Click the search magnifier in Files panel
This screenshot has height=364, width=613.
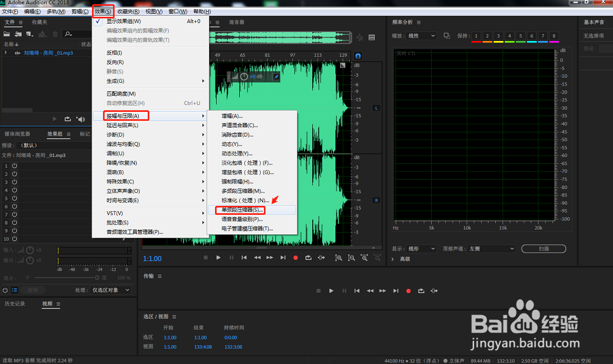click(x=68, y=34)
